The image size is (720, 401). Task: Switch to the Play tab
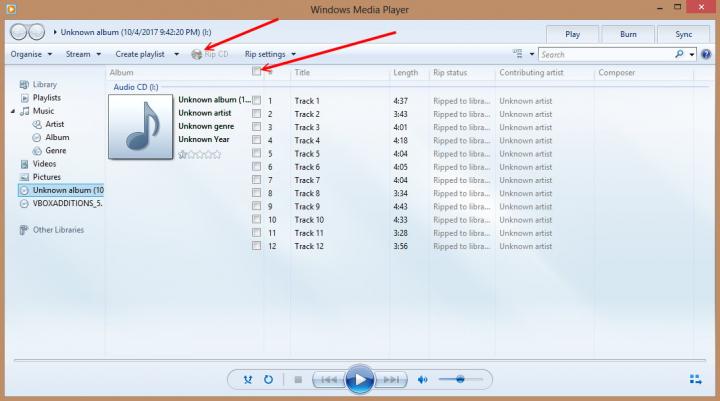[572, 34]
